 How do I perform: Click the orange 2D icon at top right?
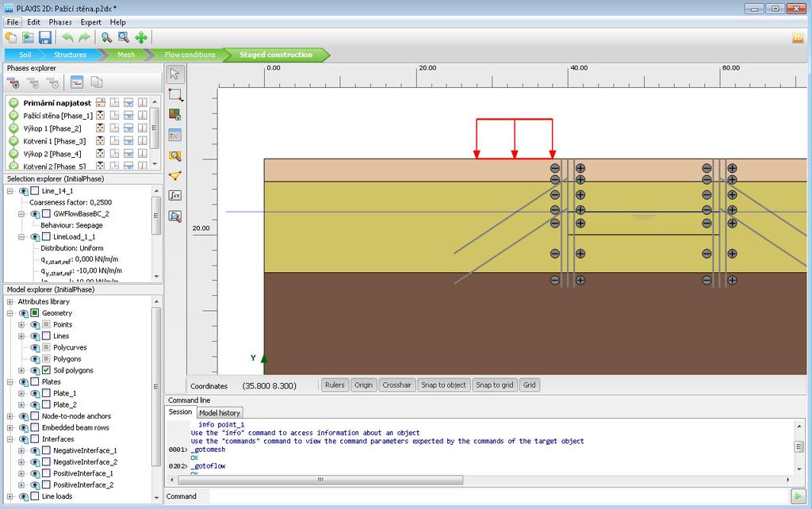[798, 38]
